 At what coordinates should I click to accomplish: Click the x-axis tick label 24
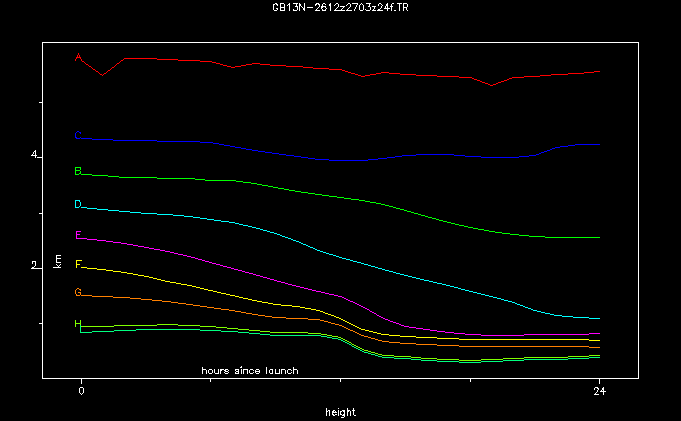(599, 390)
